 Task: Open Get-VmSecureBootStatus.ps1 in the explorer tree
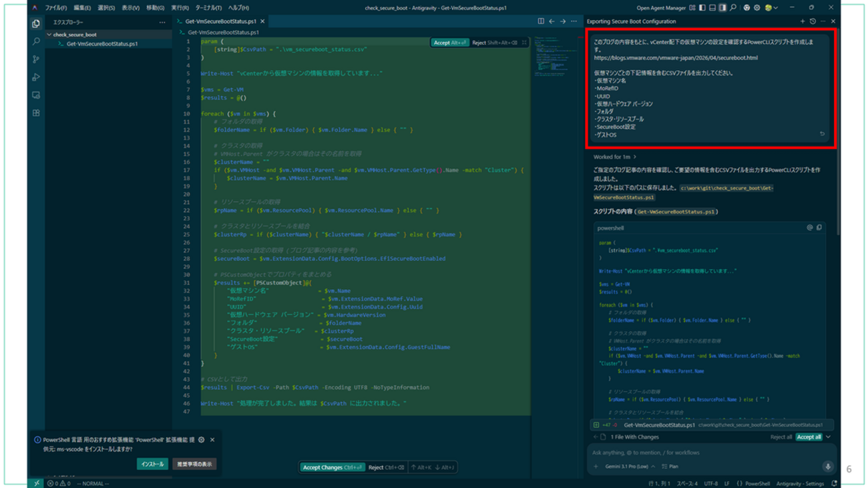pos(101,43)
